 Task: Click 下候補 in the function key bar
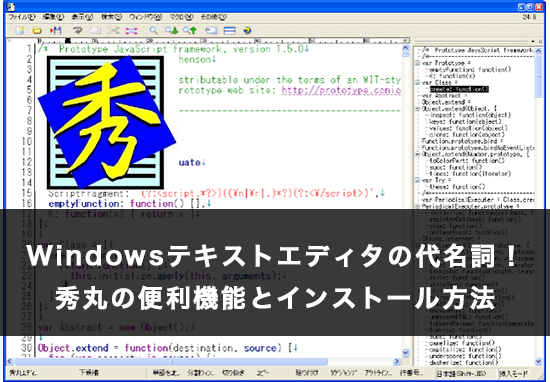pos(88,373)
